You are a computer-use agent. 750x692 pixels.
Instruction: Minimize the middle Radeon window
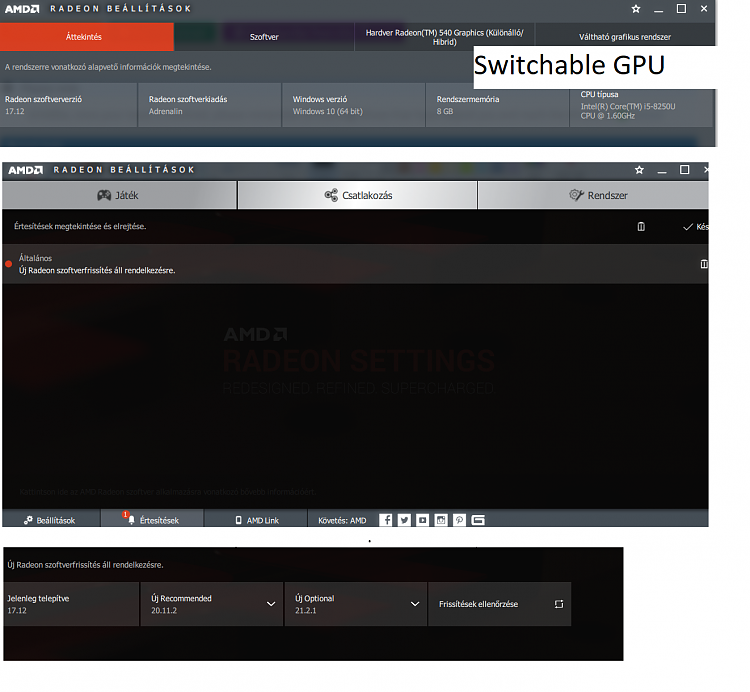(662, 171)
